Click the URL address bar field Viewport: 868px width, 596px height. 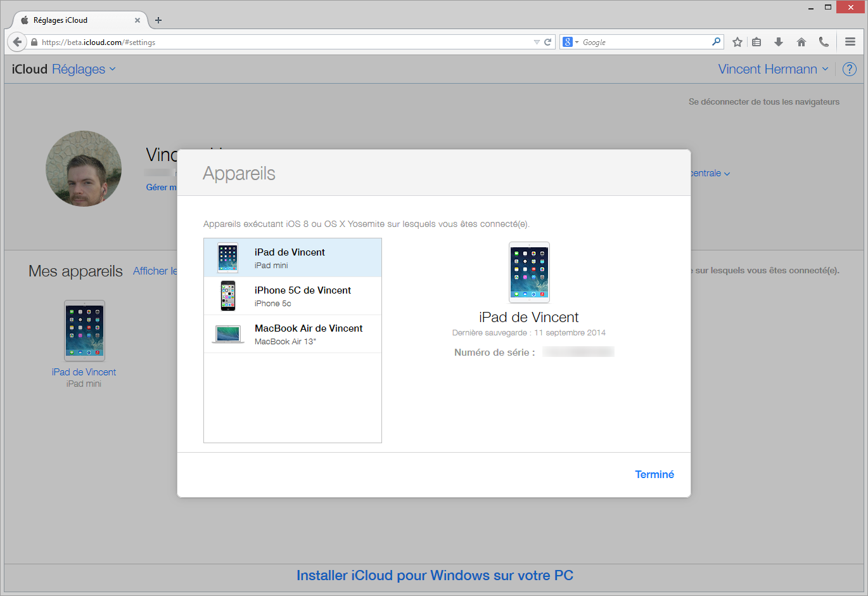pyautogui.click(x=285, y=42)
